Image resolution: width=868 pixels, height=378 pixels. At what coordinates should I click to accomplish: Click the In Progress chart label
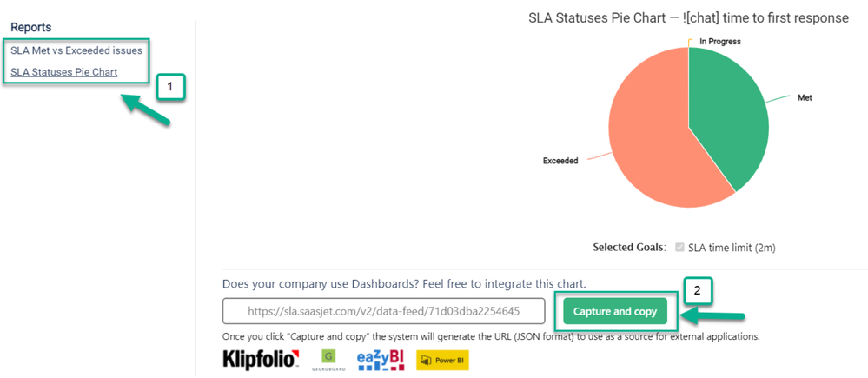[720, 42]
